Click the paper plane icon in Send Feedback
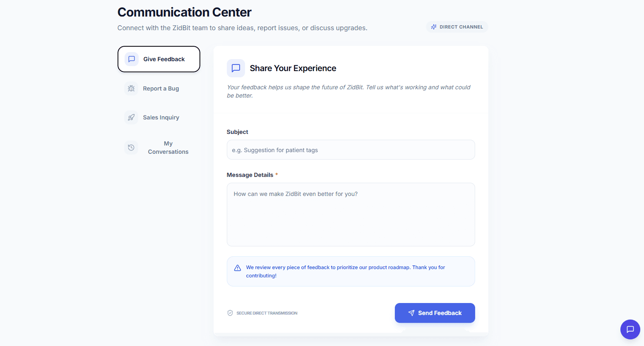 (x=411, y=313)
